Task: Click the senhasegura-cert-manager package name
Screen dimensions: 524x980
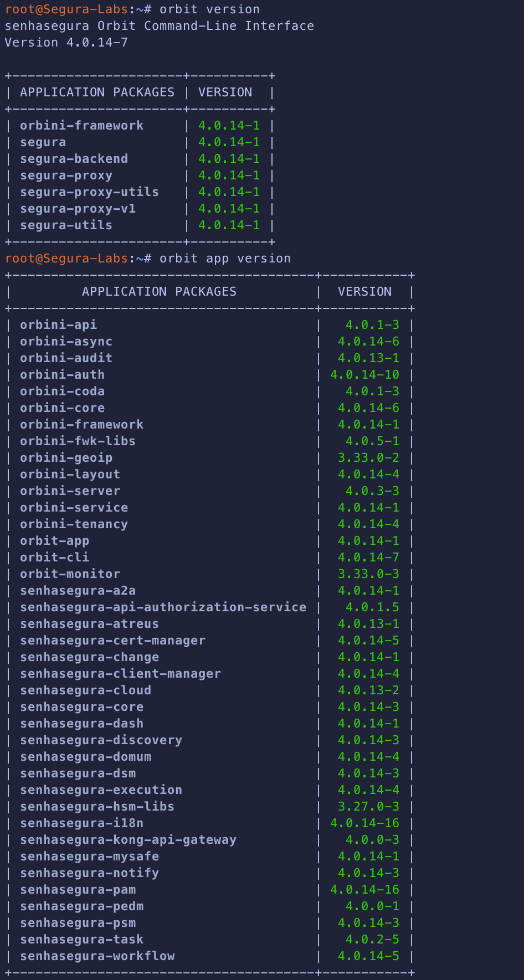Action: click(x=112, y=641)
